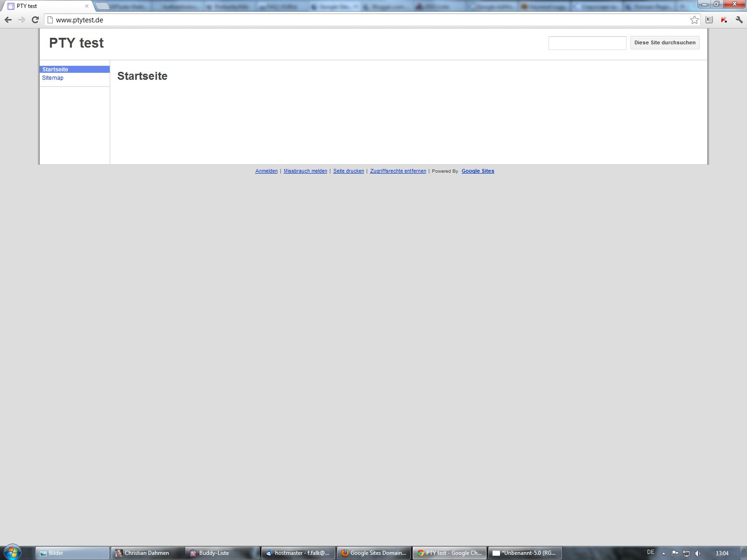Click into the site search field
The height and width of the screenshot is (560, 747).
[x=587, y=43]
